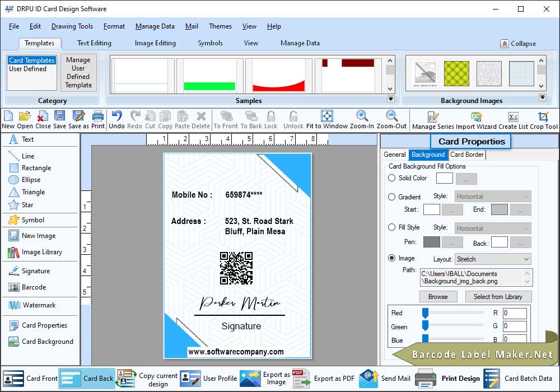This screenshot has height=392, width=560.
Task: Select Solid Color fill option
Action: pos(392,178)
